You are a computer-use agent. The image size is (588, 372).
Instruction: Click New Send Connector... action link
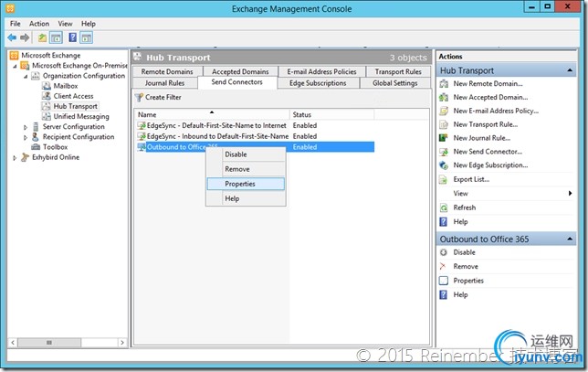click(x=488, y=152)
